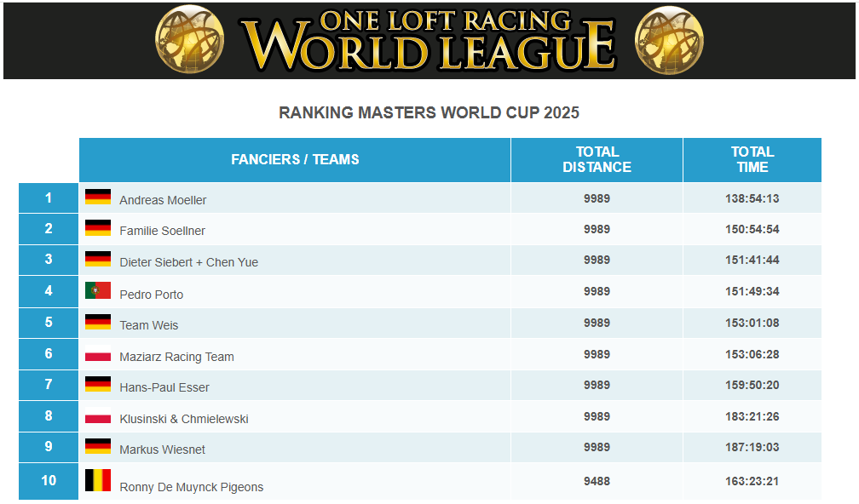Click rank number 1 cell
The image size is (859, 504).
(x=49, y=198)
